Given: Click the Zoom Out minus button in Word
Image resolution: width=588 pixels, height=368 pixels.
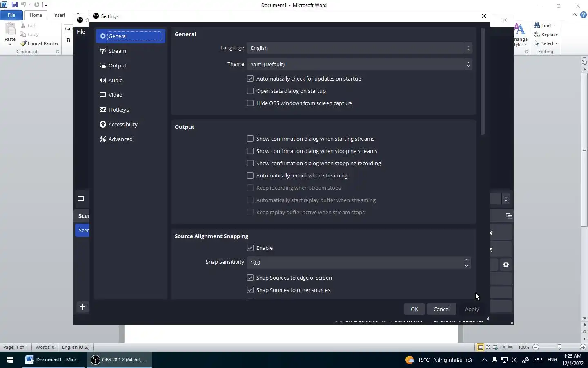Looking at the screenshot, I should coord(536,347).
